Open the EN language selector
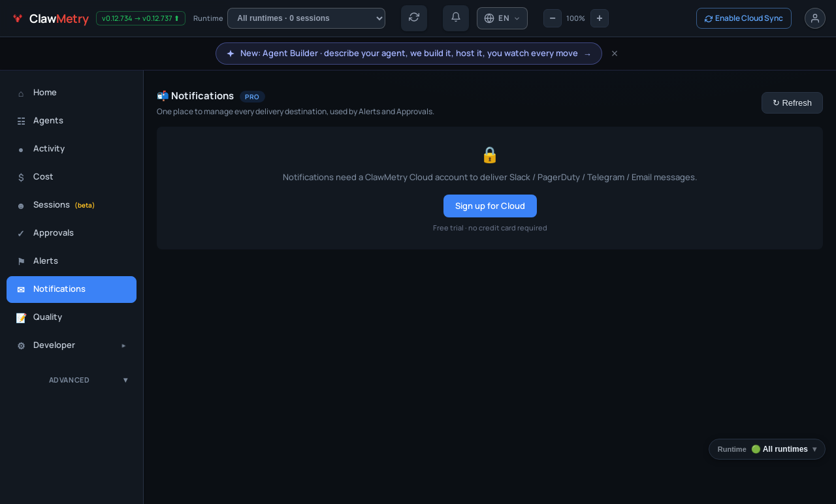This screenshot has height=504, width=836. pos(502,18)
